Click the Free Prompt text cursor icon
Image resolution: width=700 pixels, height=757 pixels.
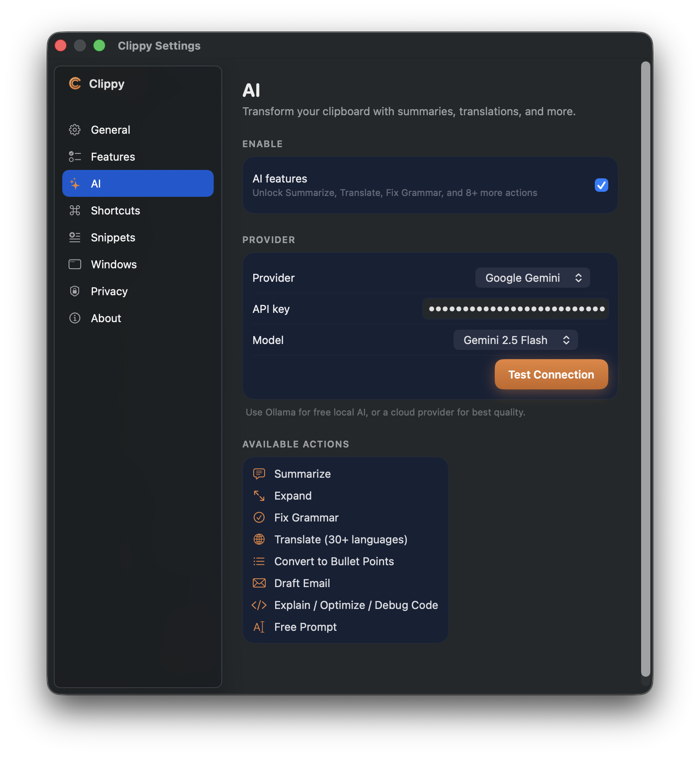(259, 627)
